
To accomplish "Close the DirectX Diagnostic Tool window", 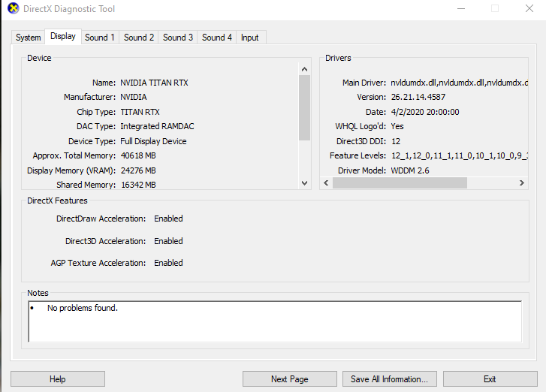I will [x=529, y=8].
